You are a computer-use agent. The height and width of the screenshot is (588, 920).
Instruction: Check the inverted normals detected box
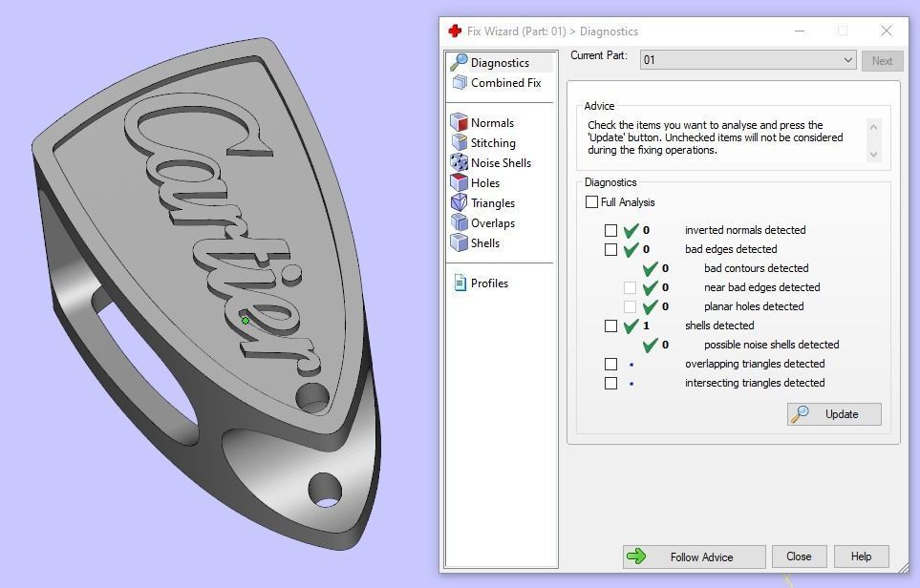(x=610, y=230)
